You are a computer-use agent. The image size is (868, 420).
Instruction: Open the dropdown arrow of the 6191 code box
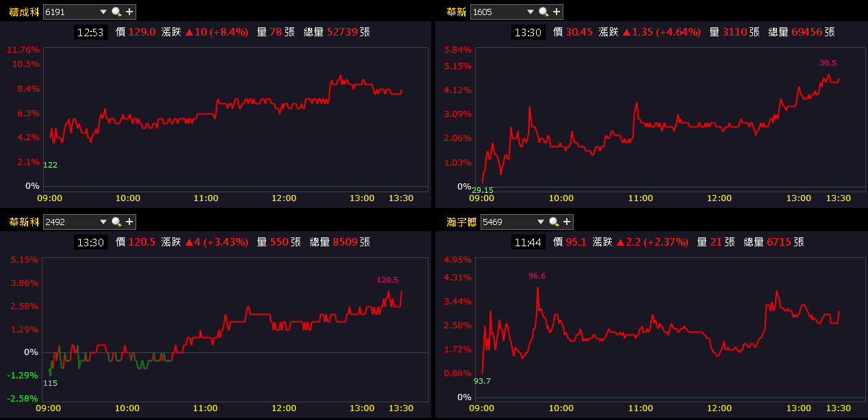click(x=103, y=12)
